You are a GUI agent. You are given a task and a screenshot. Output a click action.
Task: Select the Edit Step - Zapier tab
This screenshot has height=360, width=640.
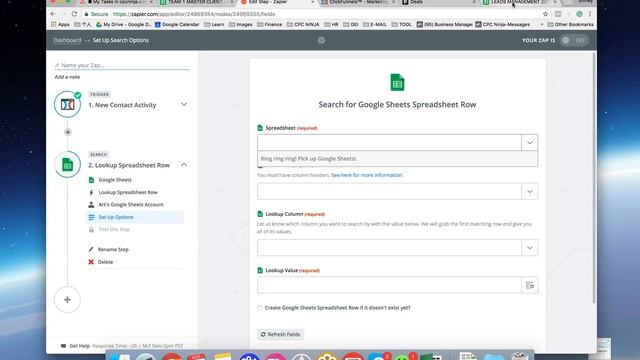coord(276,2)
